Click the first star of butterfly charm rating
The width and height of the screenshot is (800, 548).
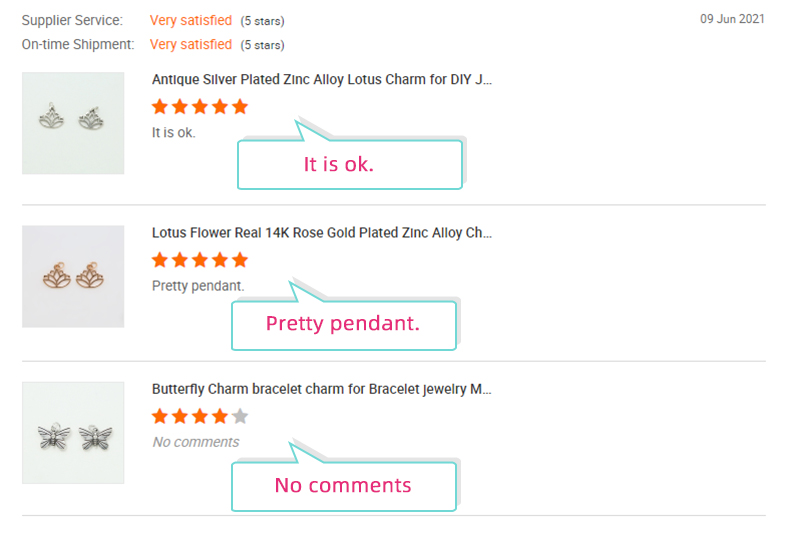pyautogui.click(x=160, y=416)
